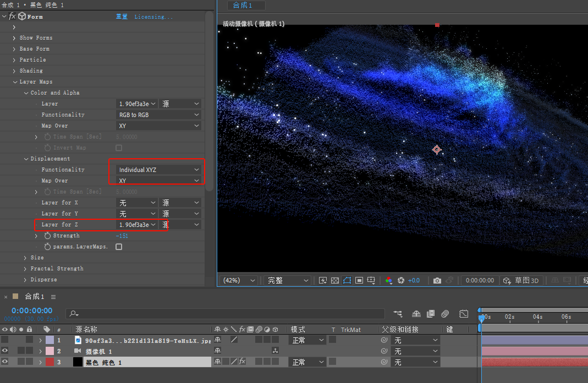The width and height of the screenshot is (588, 383).
Task: Click parent pick whip for 摄像机 1
Action: tap(384, 351)
